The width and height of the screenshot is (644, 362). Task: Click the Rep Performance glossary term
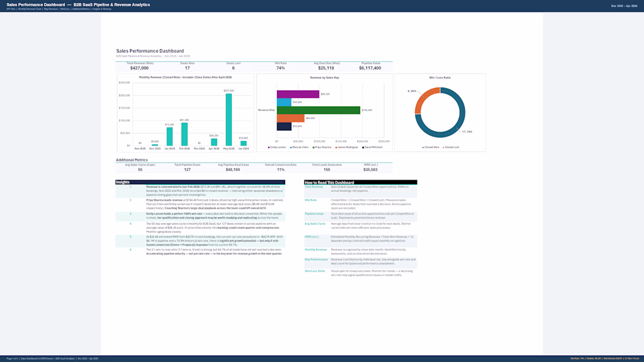pyautogui.click(x=316, y=260)
